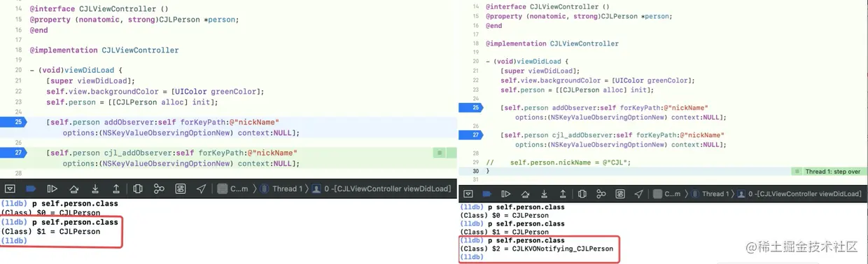The image size is (868, 264).
Task: Open Environment Overrides in right Xcode window
Action: [619, 194]
